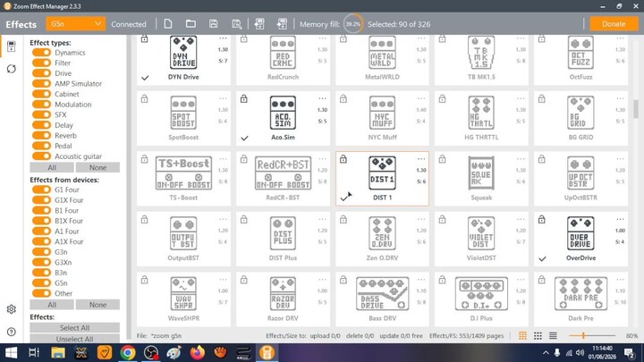Viewport: 644px width, 362px height.
Task: Click the DYN Drive selection checkmark
Action: point(145,78)
